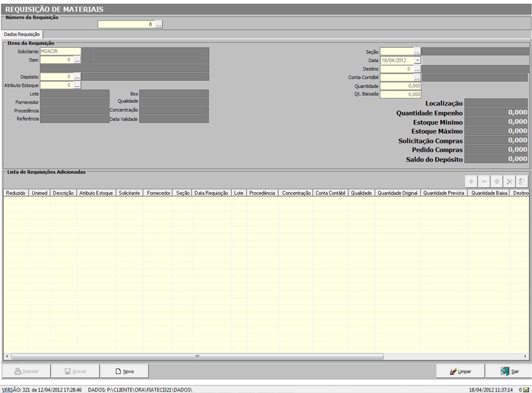Viewport: 532px width, 393px height.
Task: Click the Data Requisição column header
Action: (x=211, y=207)
